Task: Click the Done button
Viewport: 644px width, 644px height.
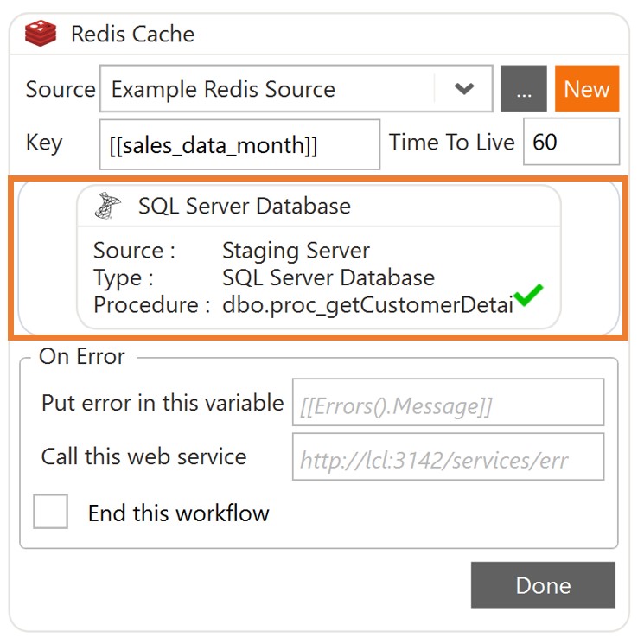Action: 543,585
